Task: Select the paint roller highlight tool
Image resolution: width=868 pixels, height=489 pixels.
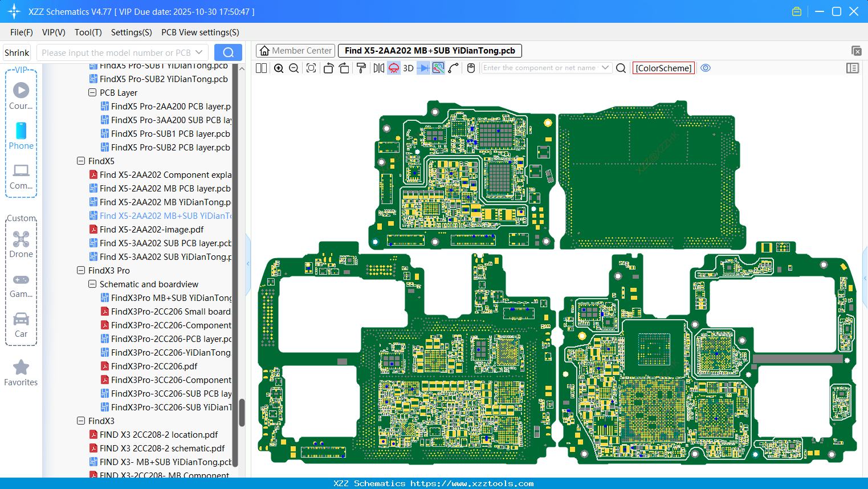Action: [361, 68]
